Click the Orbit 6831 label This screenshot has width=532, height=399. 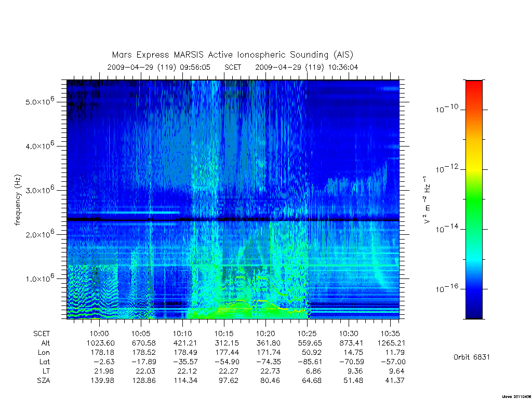click(471, 357)
